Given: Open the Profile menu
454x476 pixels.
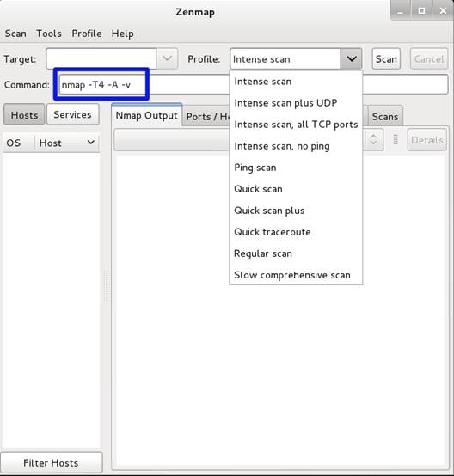Looking at the screenshot, I should pos(87,34).
